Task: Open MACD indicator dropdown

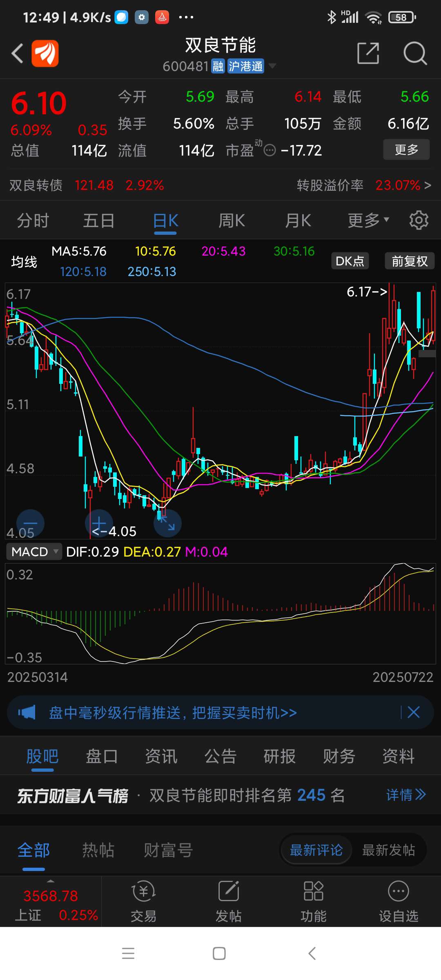Action: [34, 552]
